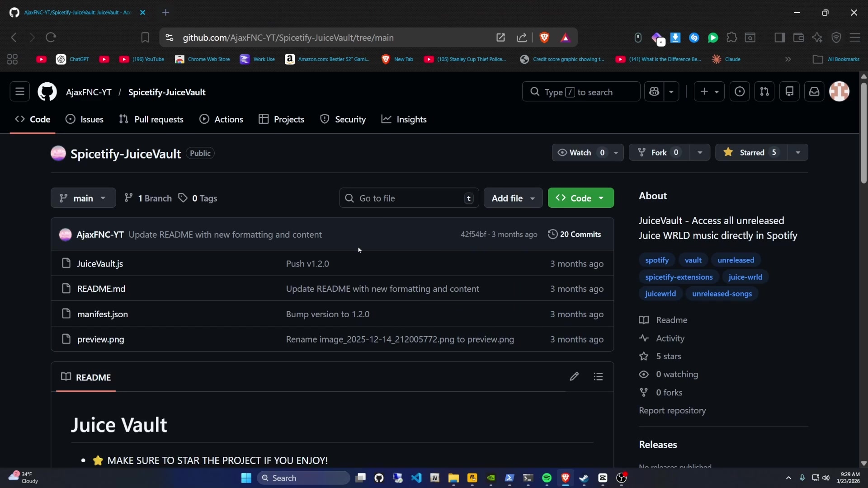Switch to the Issues tab
The height and width of the screenshot is (488, 868).
[x=85, y=119]
